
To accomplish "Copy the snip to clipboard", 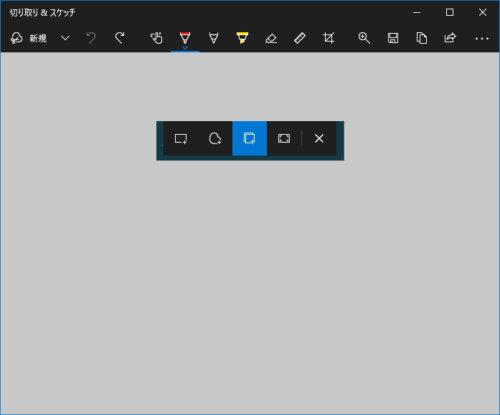I will point(422,38).
